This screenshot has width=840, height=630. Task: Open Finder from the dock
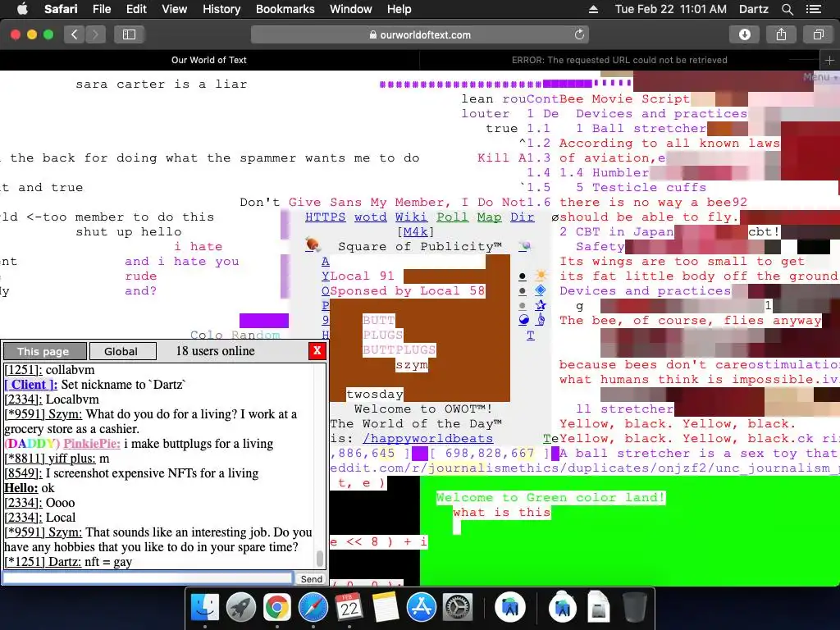click(x=205, y=608)
